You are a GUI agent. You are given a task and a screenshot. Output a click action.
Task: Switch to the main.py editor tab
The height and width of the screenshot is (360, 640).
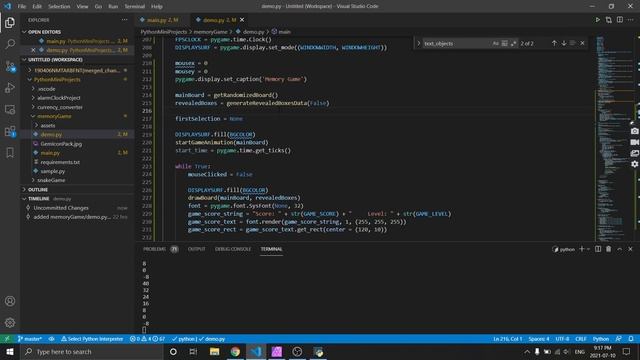162,20
